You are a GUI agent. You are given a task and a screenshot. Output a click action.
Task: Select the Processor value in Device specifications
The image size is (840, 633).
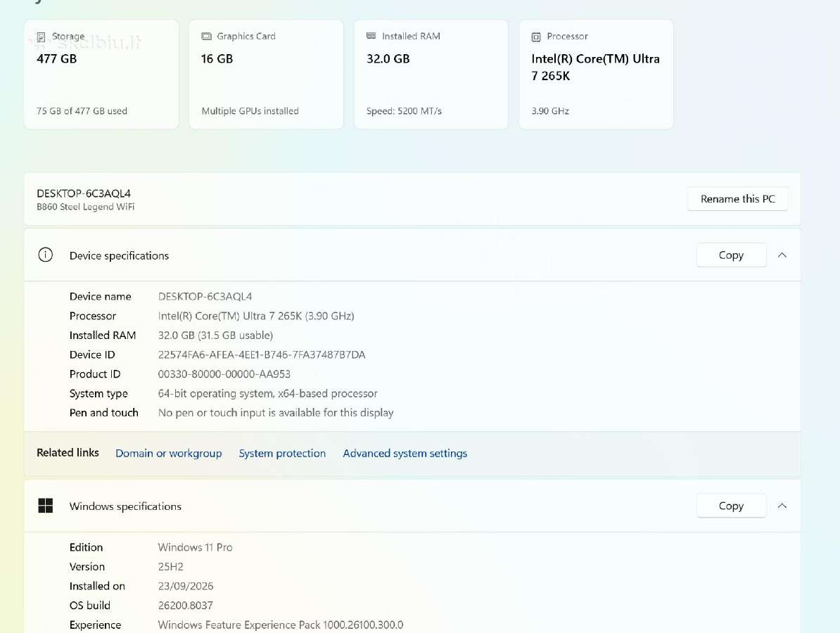(256, 316)
